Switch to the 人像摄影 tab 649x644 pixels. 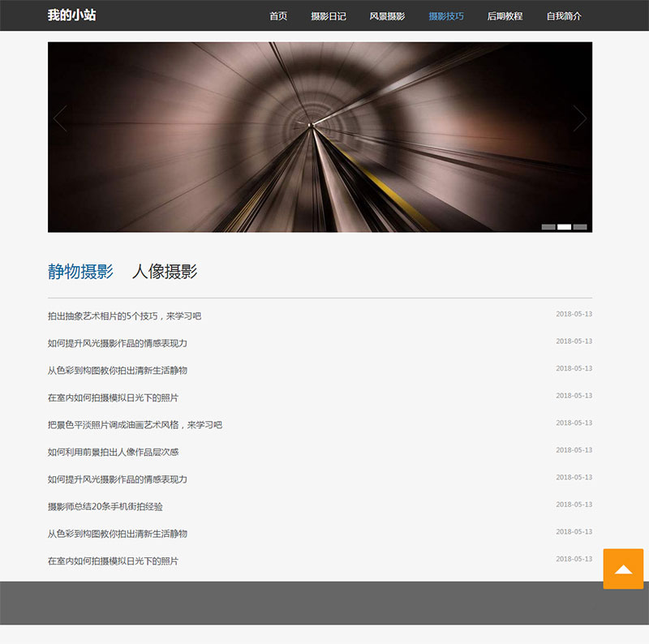coord(165,272)
